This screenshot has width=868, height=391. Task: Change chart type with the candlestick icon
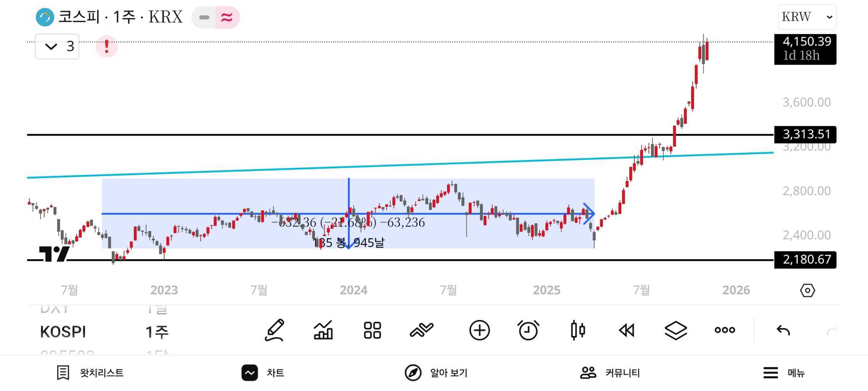tap(578, 330)
